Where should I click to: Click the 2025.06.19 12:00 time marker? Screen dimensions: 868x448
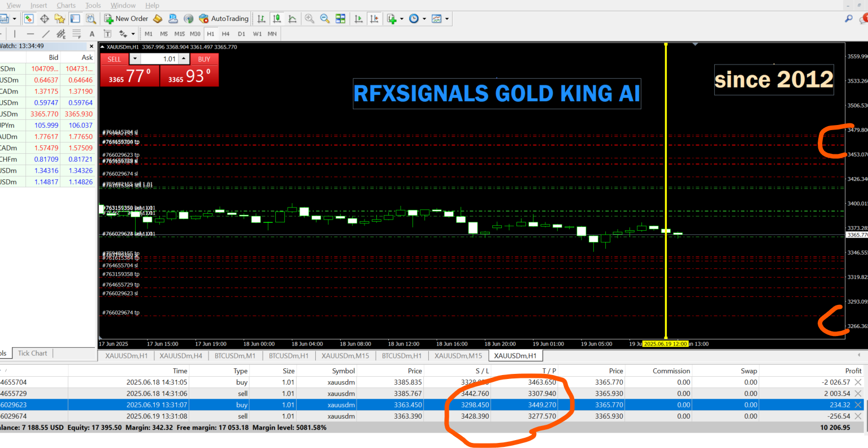tap(666, 344)
